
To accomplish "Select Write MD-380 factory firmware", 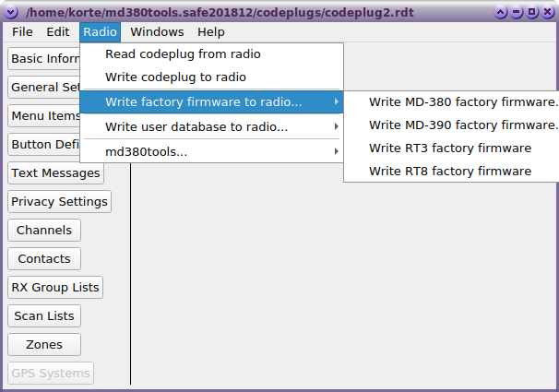I will [x=461, y=101].
